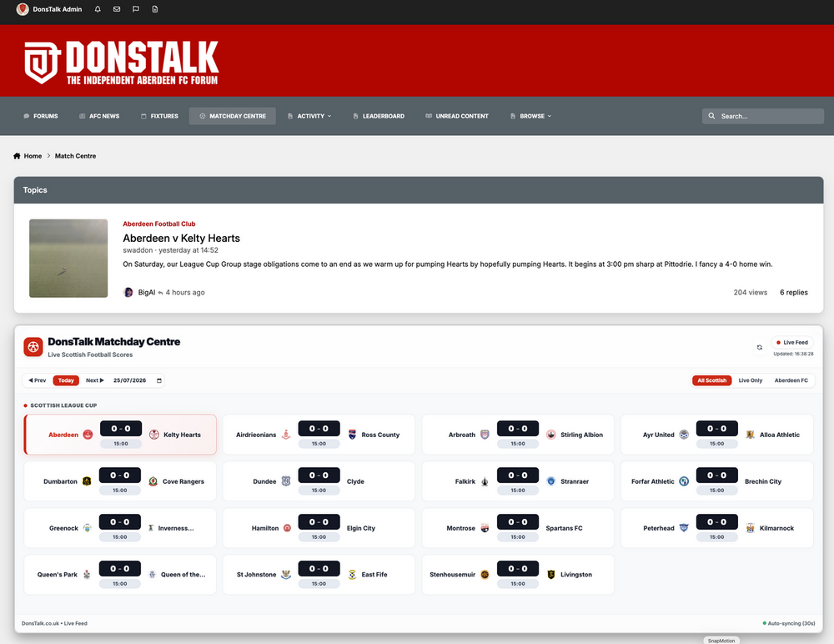Click Kelty Hearts club crest
834x644 pixels.
click(x=153, y=435)
